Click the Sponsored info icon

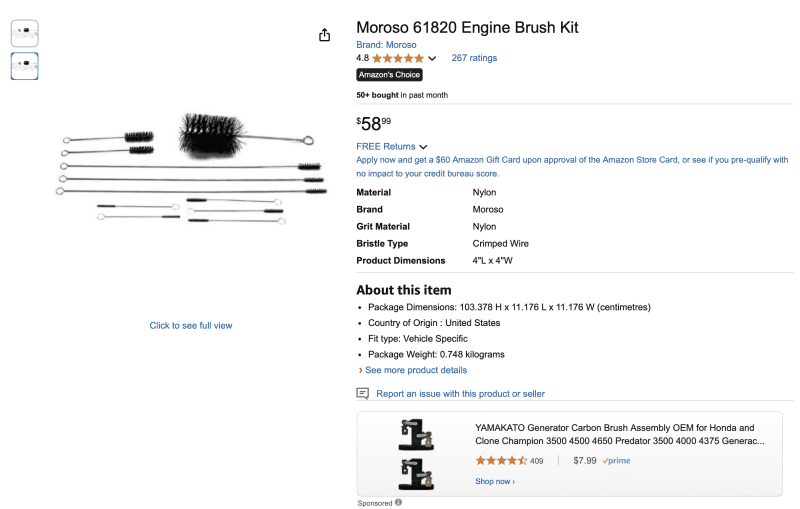coord(398,502)
